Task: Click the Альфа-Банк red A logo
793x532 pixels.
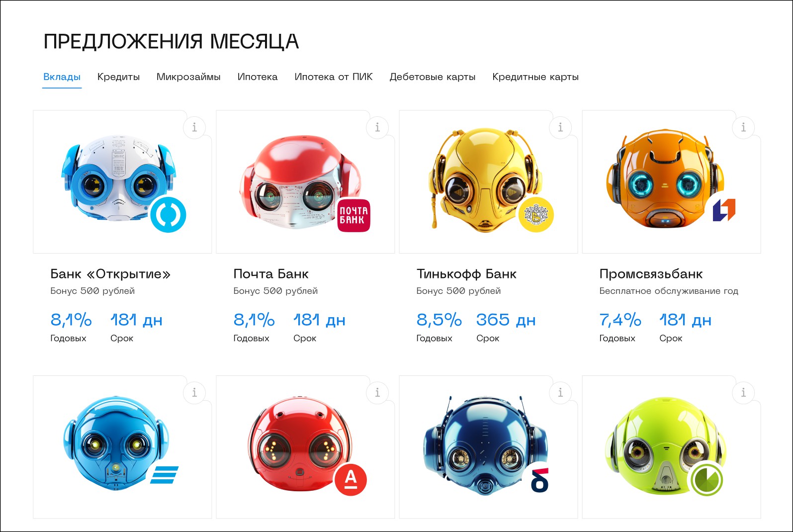Action: (x=351, y=480)
